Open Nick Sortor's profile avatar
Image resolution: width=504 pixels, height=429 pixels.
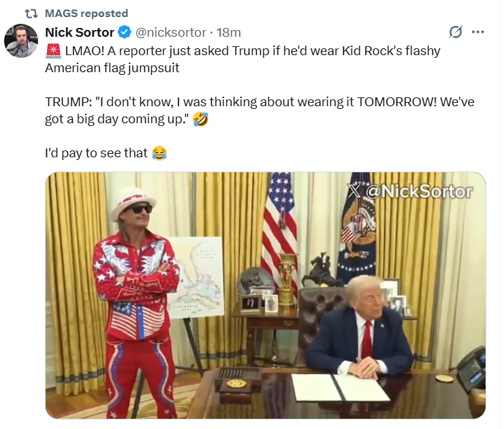coord(21,41)
